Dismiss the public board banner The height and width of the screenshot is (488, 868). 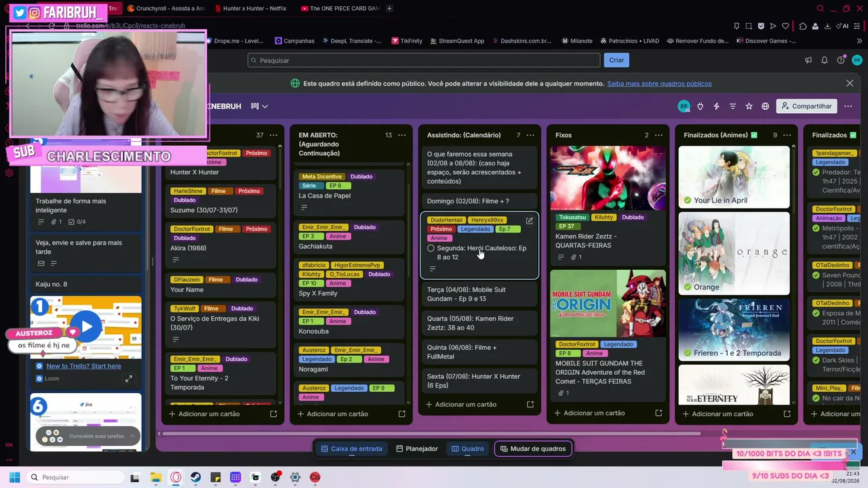(x=850, y=83)
